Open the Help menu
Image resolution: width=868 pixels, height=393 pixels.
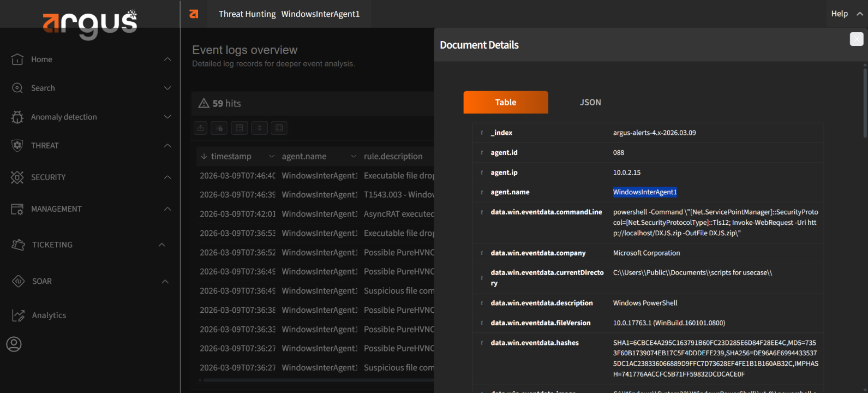coord(839,14)
